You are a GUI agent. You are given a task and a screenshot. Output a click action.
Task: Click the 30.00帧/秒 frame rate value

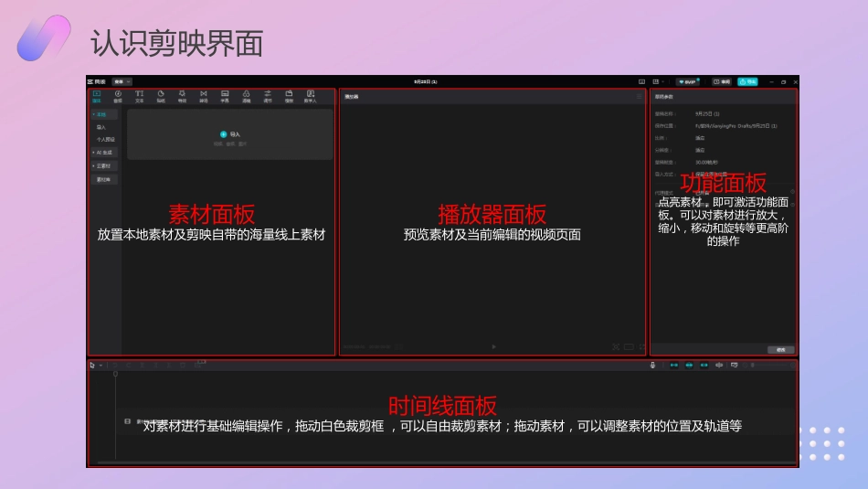(707, 163)
